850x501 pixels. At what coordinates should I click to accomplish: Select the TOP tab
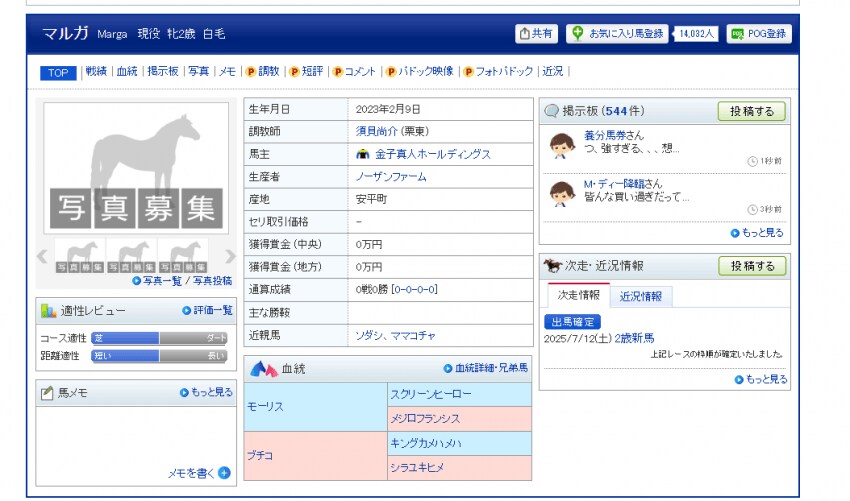tap(58, 73)
